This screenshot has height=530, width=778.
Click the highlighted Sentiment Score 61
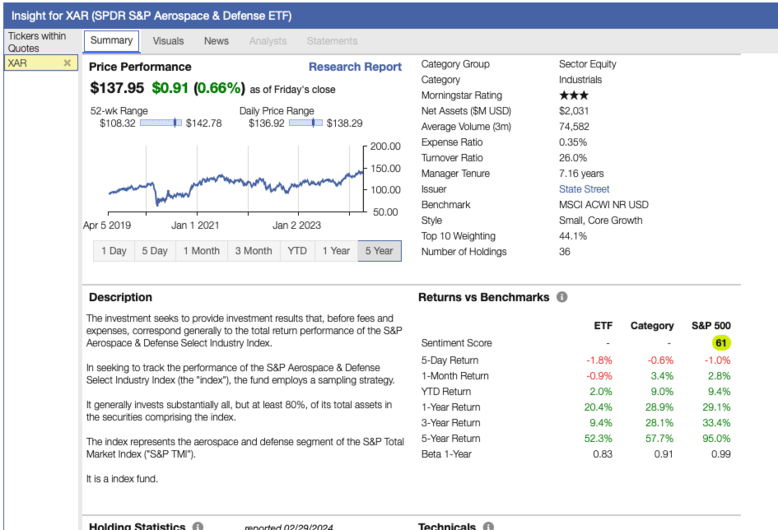721,343
